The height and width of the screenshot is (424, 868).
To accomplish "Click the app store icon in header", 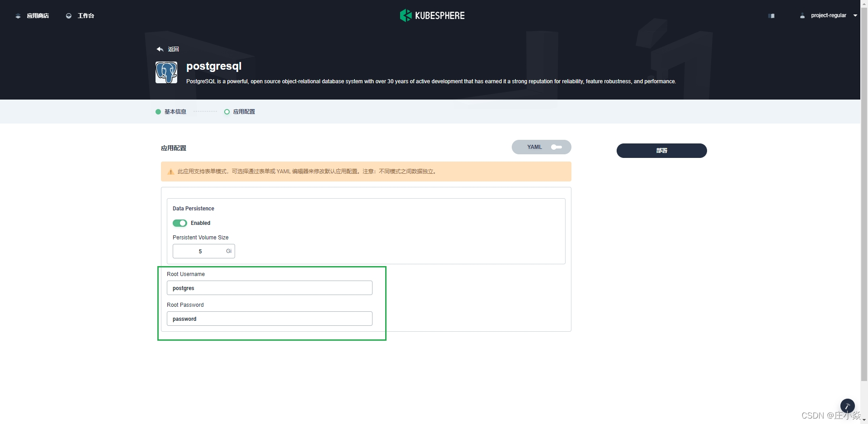I will pos(18,16).
